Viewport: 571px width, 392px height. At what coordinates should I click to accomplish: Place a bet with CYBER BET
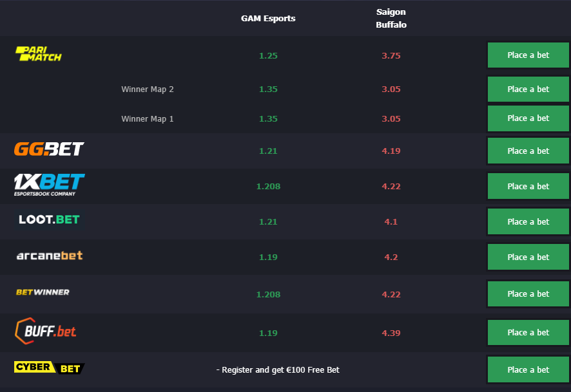[528, 370]
